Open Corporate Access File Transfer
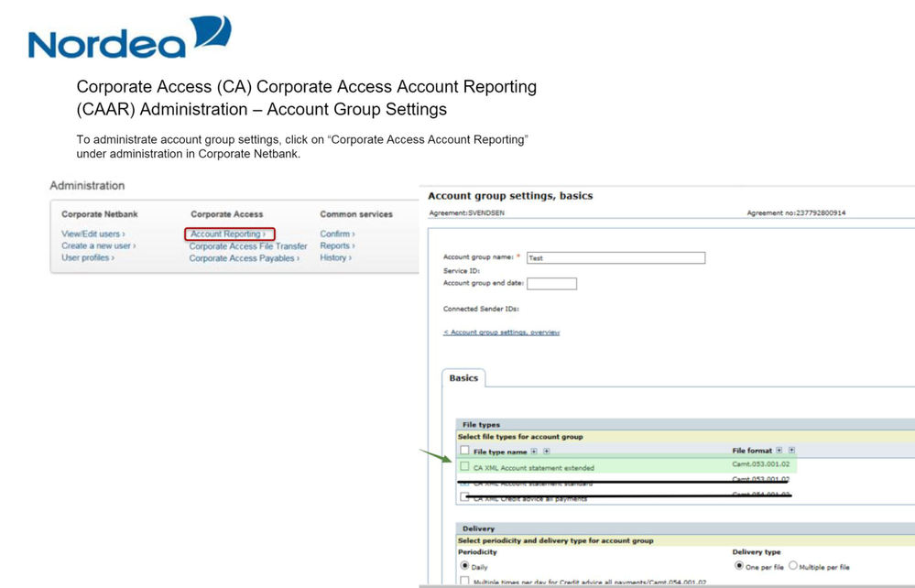Screen dimensions: 915x588 (248, 246)
